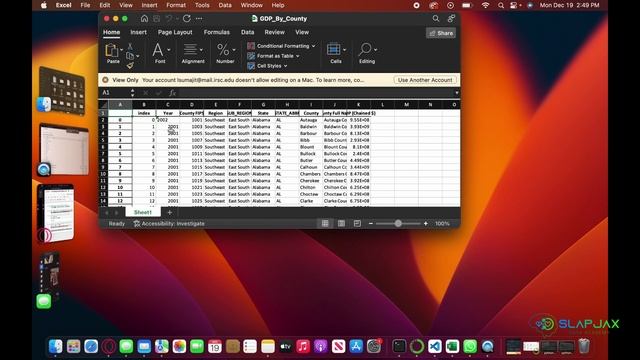Screen dimensions: 640x360
Task: Select the Format Painter brush icon
Action: click(x=130, y=65)
